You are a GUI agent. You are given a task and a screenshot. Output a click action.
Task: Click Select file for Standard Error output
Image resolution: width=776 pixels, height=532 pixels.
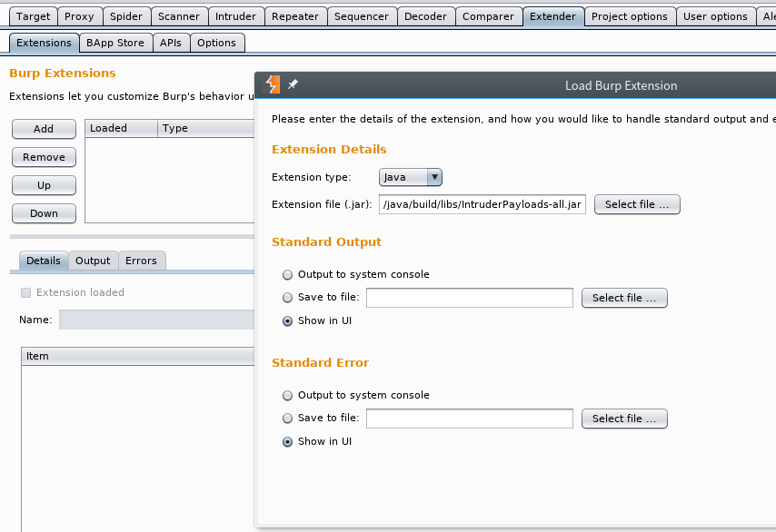623,419
